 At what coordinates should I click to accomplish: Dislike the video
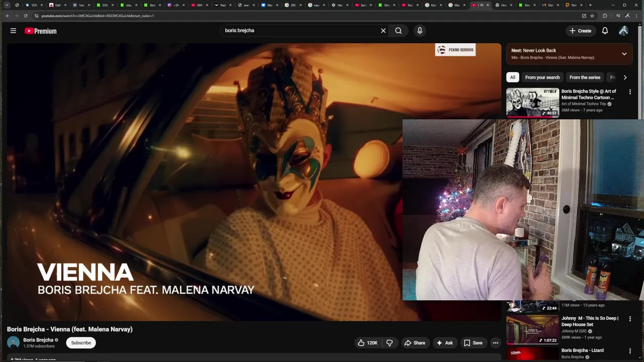point(390,343)
